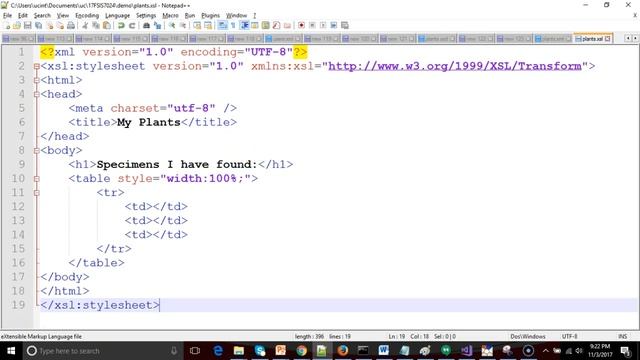Screen dimensions: 640x360
Task: Click the Close document toolbar icon
Action: click(49, 25)
